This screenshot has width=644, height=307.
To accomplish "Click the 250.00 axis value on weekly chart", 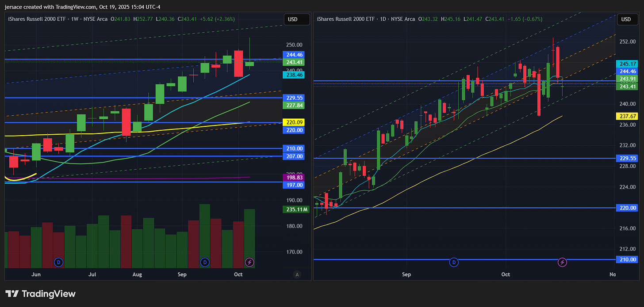I will [x=294, y=45].
